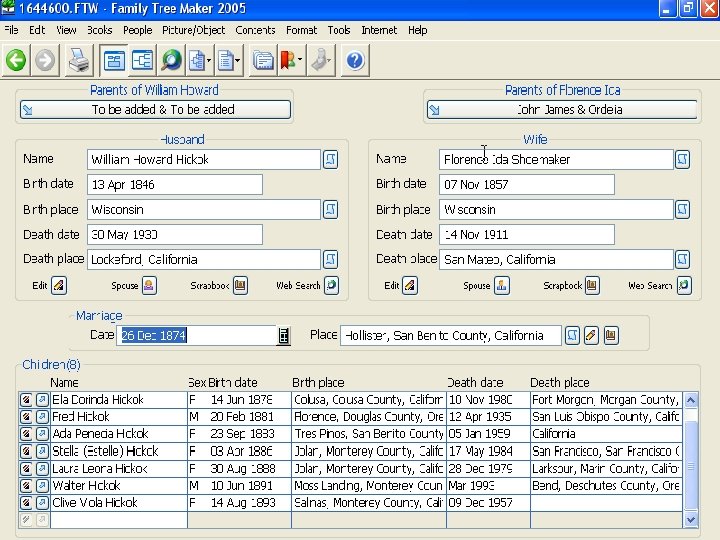The width and height of the screenshot is (720, 540).
Task: Click the green Back arrow in toolbar
Action: [x=16, y=61]
